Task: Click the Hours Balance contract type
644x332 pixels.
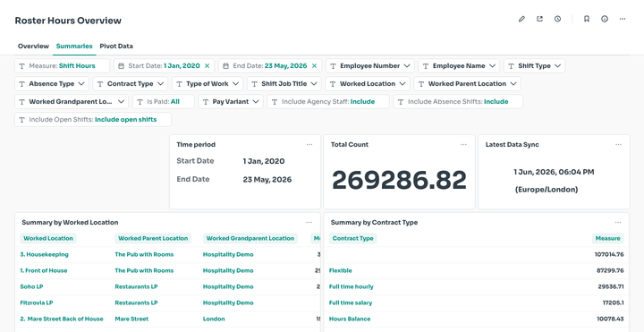Action: (350, 319)
